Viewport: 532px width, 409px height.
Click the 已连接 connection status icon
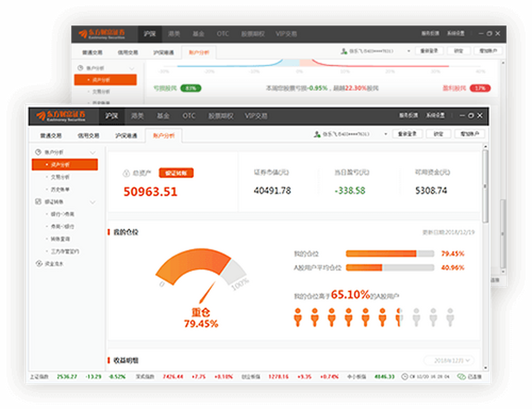tap(461, 377)
